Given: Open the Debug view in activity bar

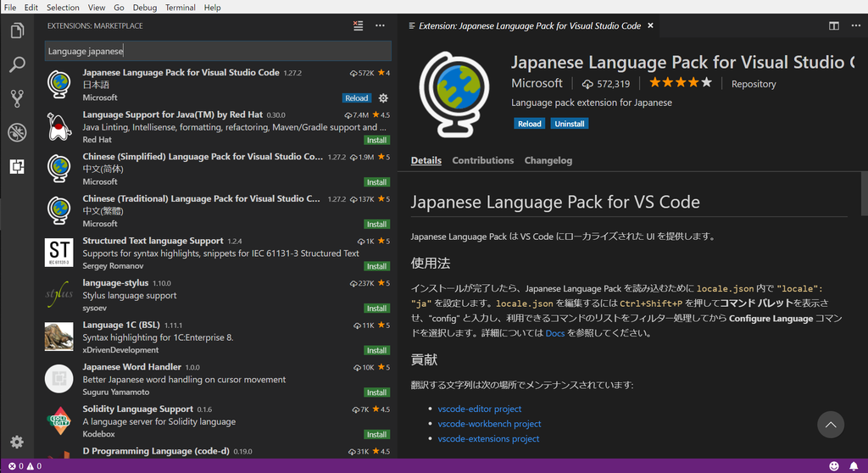Looking at the screenshot, I should 17,132.
